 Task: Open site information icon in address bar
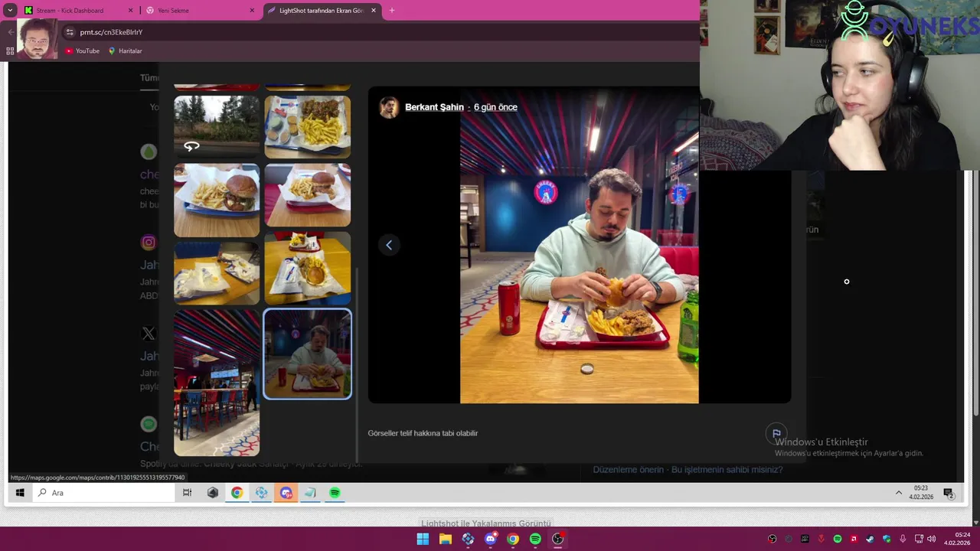(x=70, y=32)
